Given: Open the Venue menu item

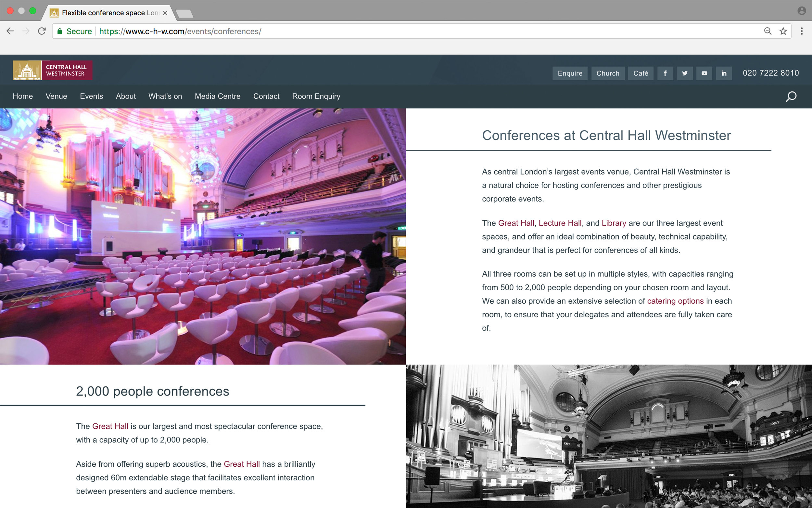Looking at the screenshot, I should (x=57, y=96).
